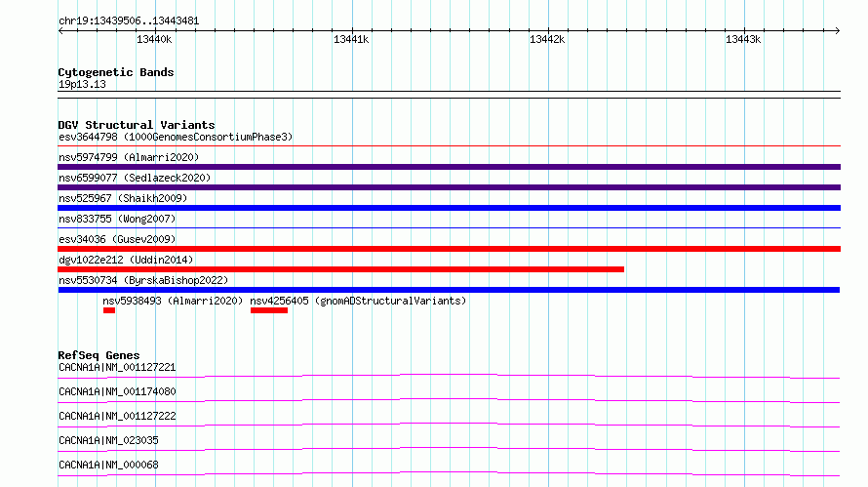The image size is (868, 487).
Task: Click the CACNA1A|NM_023035 transcript label
Action: point(108,440)
